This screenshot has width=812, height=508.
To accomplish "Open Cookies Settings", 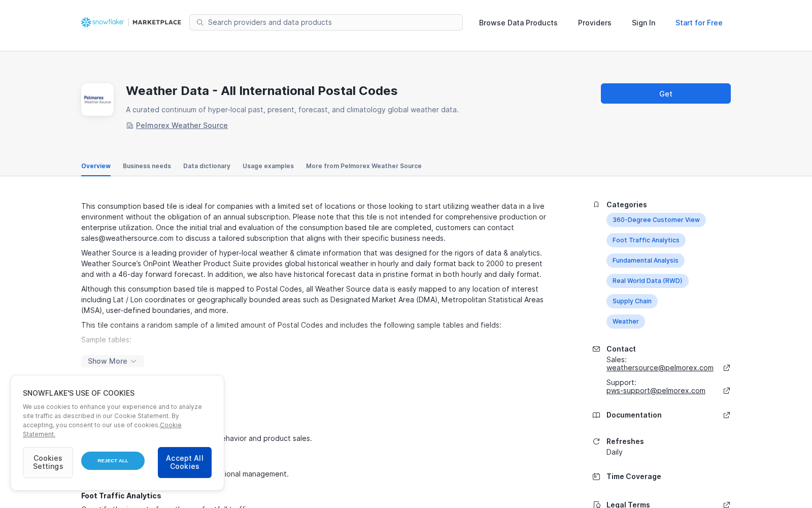I will pyautogui.click(x=48, y=462).
